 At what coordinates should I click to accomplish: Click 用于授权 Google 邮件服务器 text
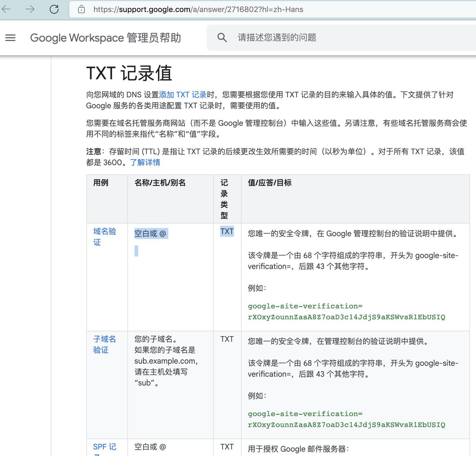coord(298,449)
